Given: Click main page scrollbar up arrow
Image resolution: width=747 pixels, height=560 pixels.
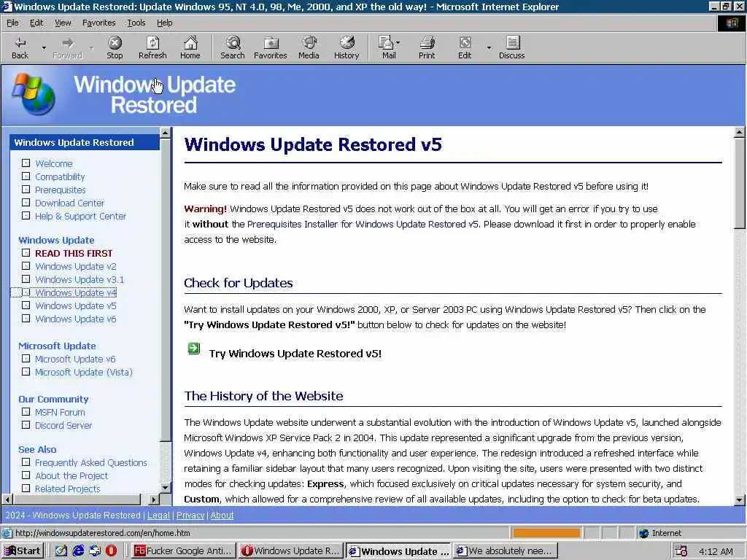Looking at the screenshot, I should pyautogui.click(x=740, y=133).
